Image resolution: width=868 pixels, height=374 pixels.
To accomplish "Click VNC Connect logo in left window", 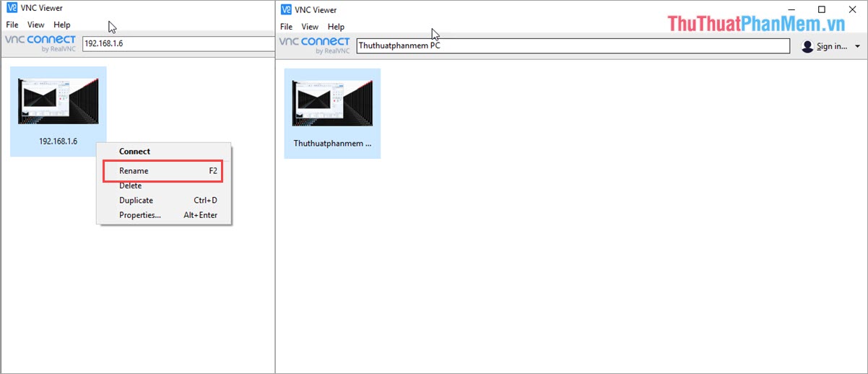I will click(x=40, y=43).
